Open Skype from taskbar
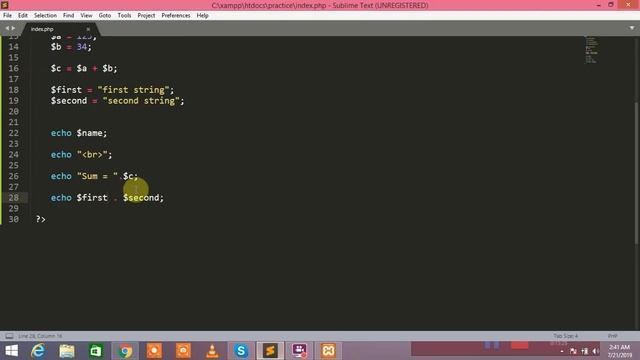This screenshot has width=640, height=360. [x=241, y=351]
